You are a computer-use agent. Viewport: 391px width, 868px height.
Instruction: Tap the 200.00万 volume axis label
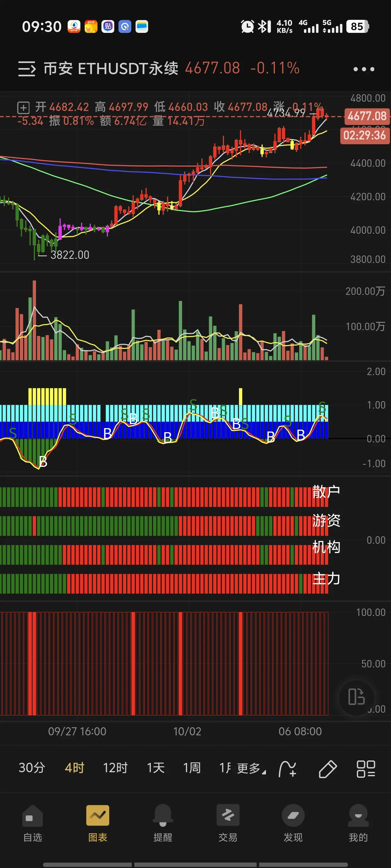(x=365, y=291)
